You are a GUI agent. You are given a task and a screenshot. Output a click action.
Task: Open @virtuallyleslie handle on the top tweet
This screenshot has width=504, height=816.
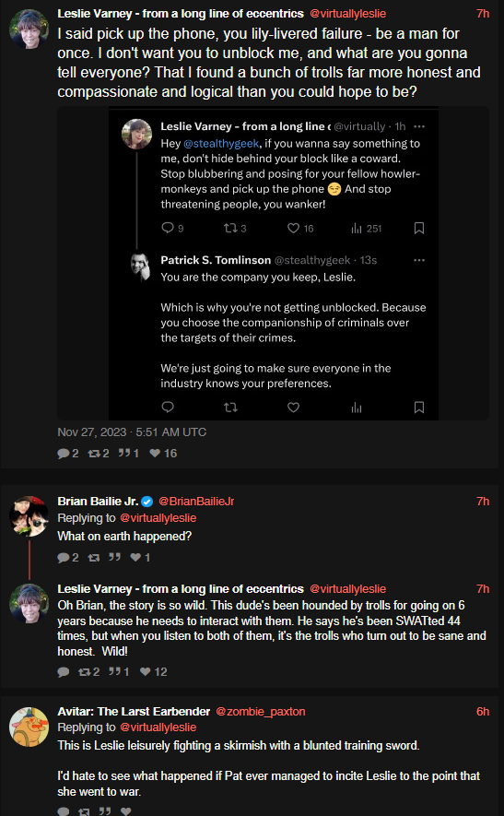click(x=348, y=14)
